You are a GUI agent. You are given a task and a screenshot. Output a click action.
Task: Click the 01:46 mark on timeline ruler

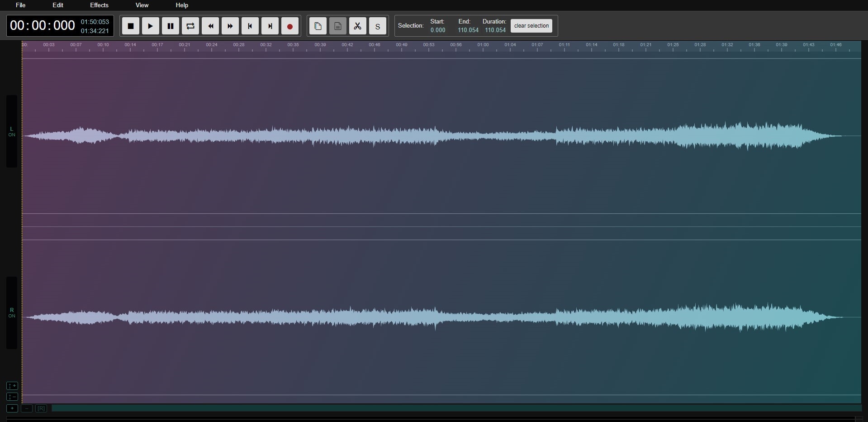pos(836,45)
